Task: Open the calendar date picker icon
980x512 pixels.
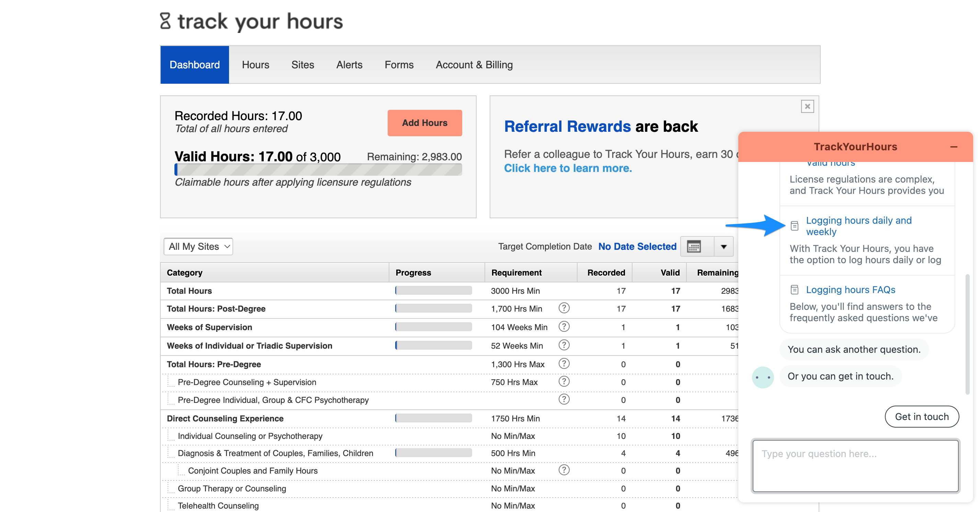Action: 694,247
